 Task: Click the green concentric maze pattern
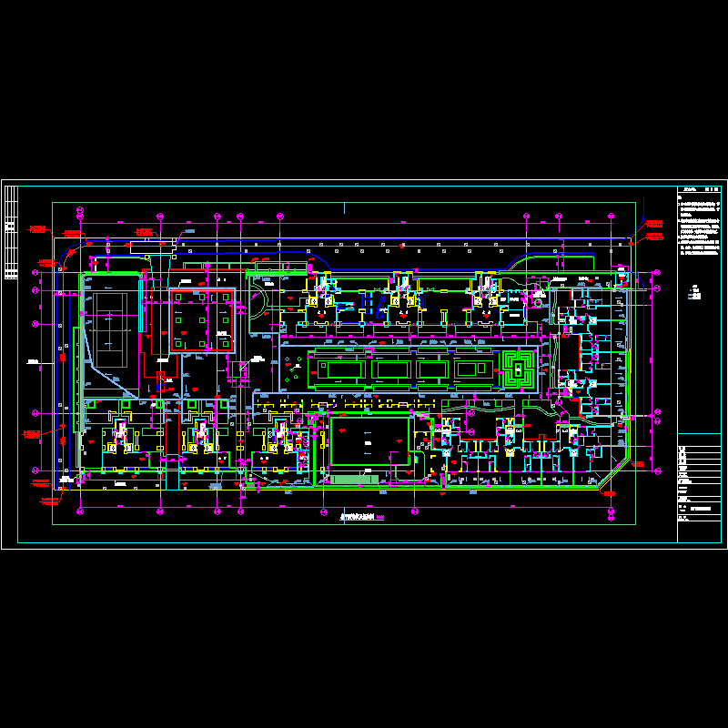[x=518, y=369]
